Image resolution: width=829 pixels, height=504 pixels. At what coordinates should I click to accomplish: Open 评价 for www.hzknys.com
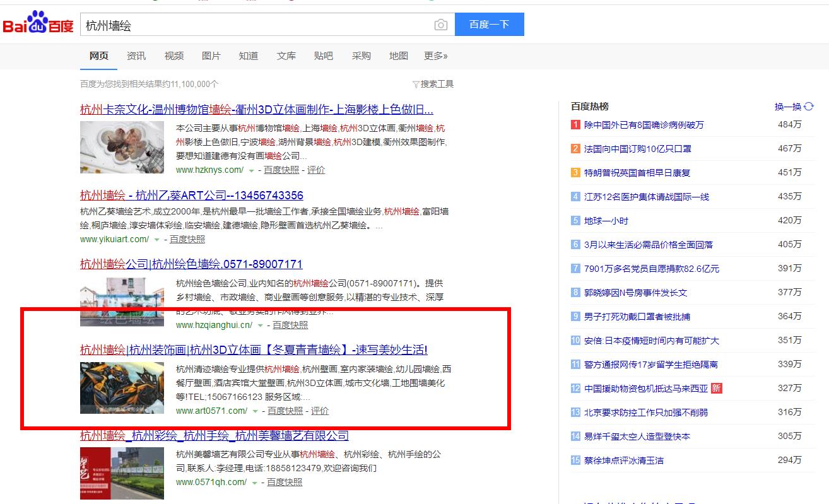point(316,170)
